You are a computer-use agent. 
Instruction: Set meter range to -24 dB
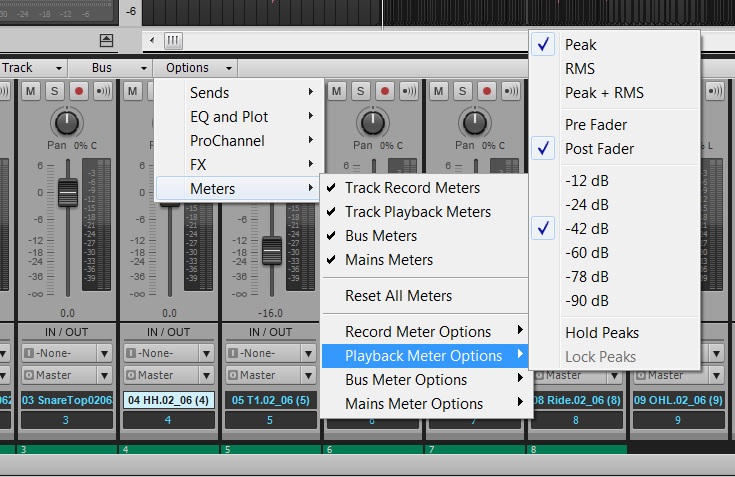click(x=615, y=205)
